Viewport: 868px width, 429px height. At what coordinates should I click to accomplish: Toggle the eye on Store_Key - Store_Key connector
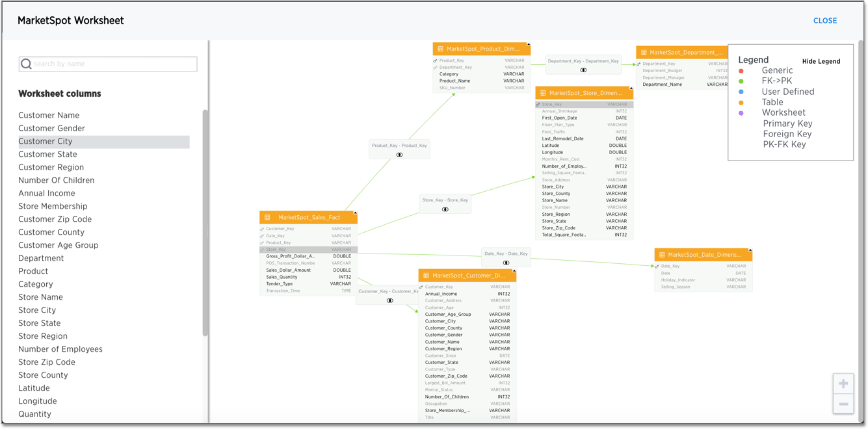445,209
